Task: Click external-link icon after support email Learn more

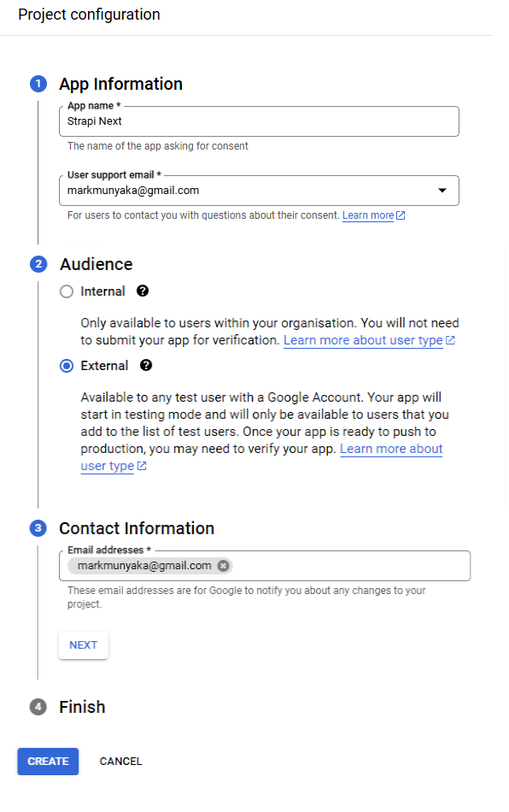Action: (401, 215)
